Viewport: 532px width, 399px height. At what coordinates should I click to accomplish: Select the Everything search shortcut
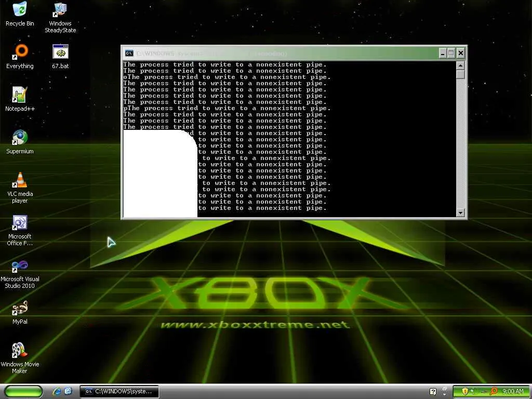[x=20, y=56]
